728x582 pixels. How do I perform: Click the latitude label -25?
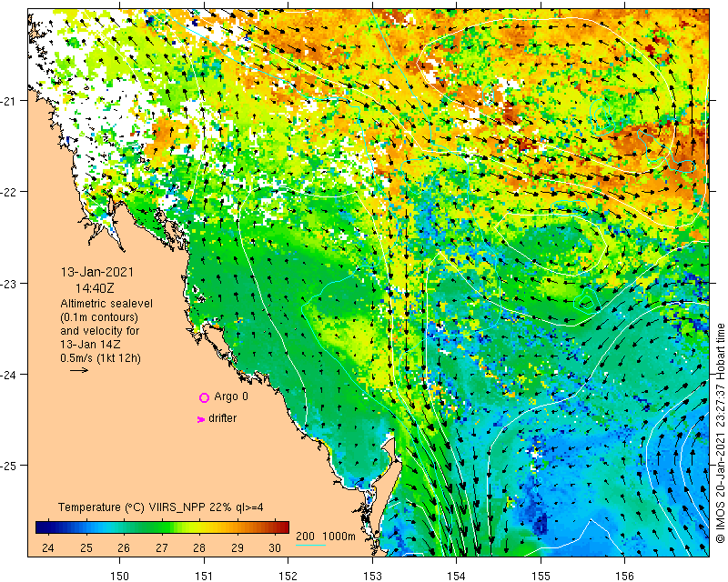tap(8, 466)
